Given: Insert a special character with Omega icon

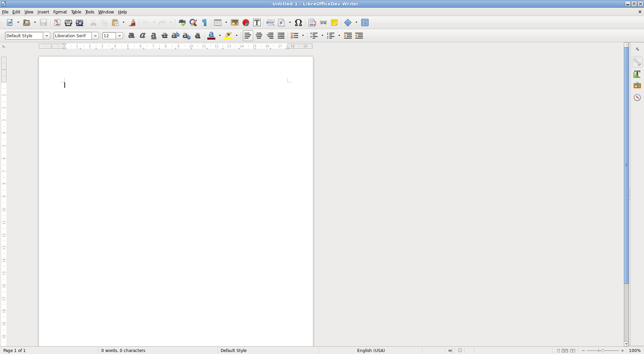Looking at the screenshot, I should (298, 23).
